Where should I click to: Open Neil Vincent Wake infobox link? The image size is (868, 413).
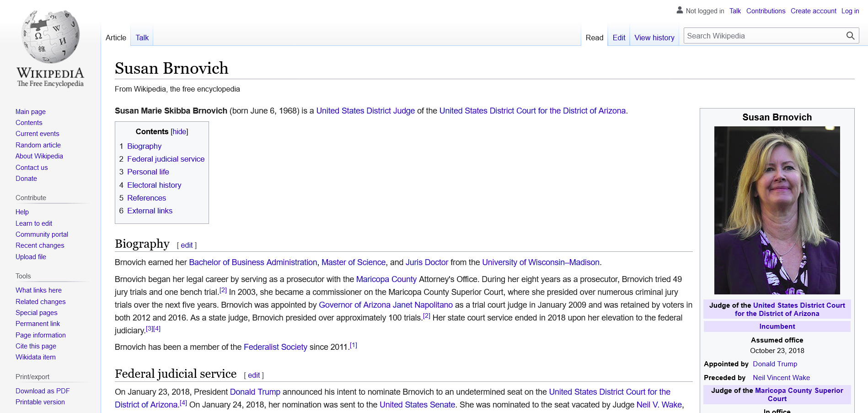tap(781, 378)
